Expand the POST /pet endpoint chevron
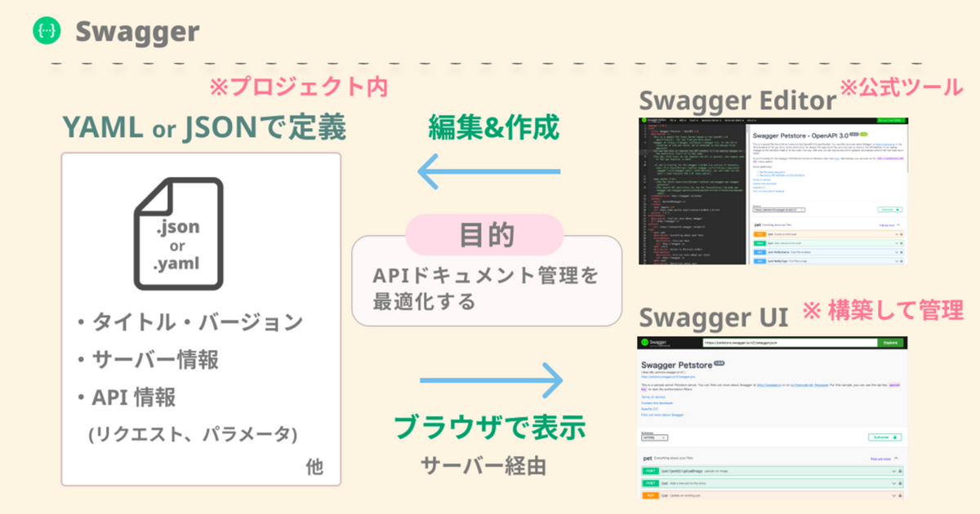This screenshot has width=980, height=514. (893, 483)
